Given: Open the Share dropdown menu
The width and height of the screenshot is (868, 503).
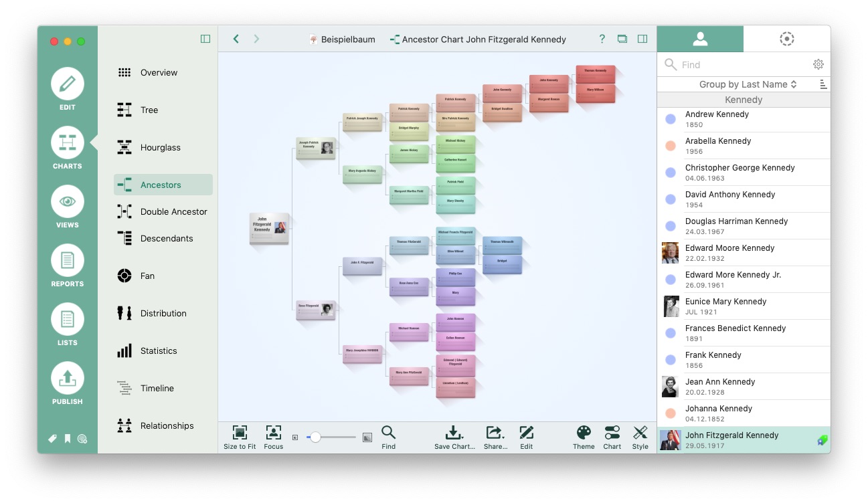Looking at the screenshot, I should click(x=495, y=433).
